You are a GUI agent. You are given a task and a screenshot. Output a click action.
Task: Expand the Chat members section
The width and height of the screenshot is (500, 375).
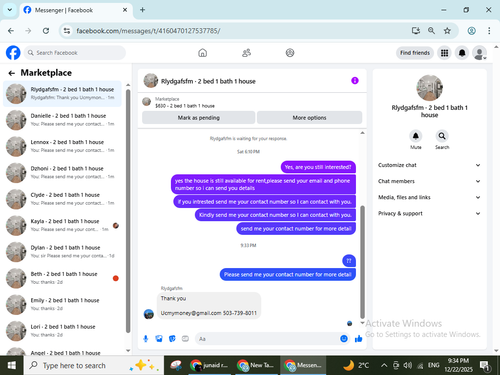tap(429, 181)
